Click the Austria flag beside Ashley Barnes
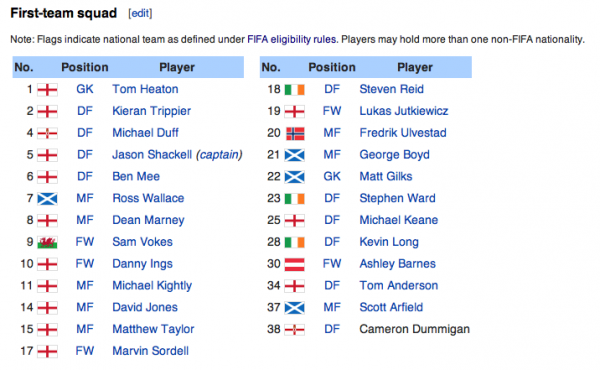600x370 pixels. pos(295,264)
